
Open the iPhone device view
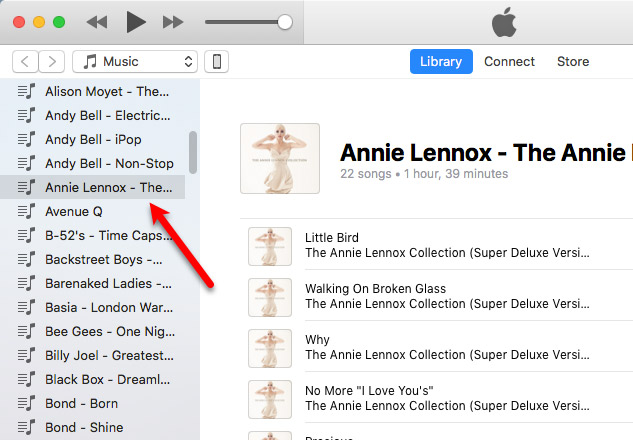[x=216, y=62]
